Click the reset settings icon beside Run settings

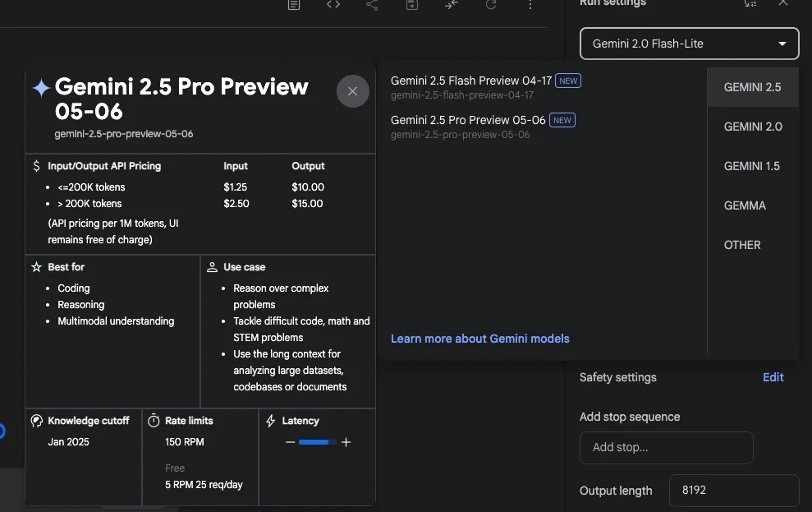coord(750,3)
